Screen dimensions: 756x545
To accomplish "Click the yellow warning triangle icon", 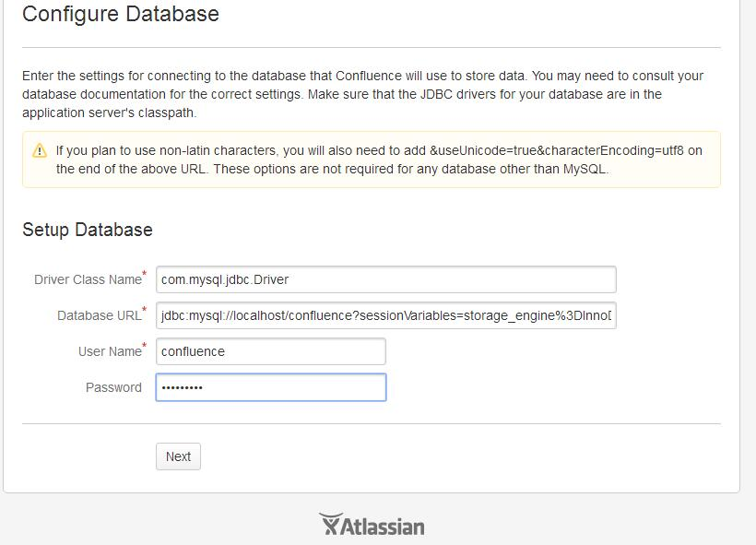I will coord(40,150).
